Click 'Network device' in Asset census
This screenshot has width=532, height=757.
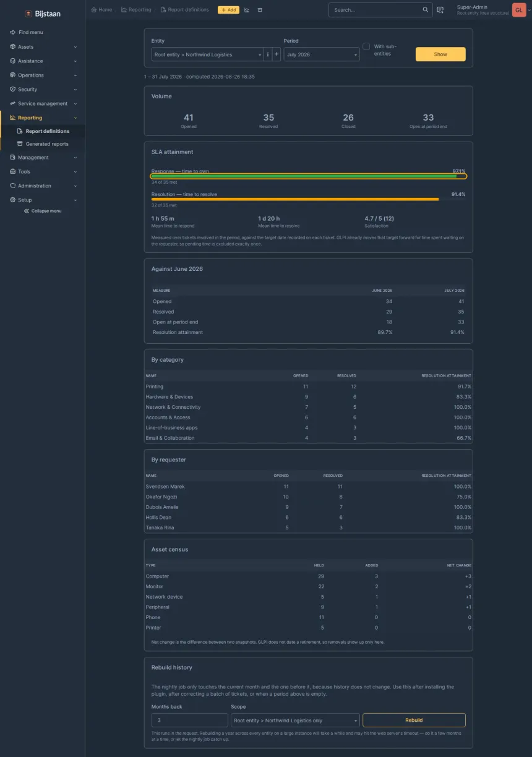164,597
